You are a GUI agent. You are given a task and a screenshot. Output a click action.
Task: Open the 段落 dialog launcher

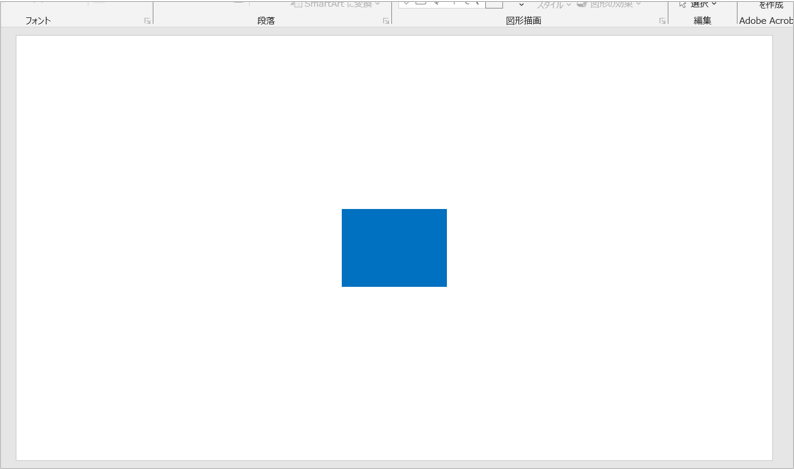point(386,21)
